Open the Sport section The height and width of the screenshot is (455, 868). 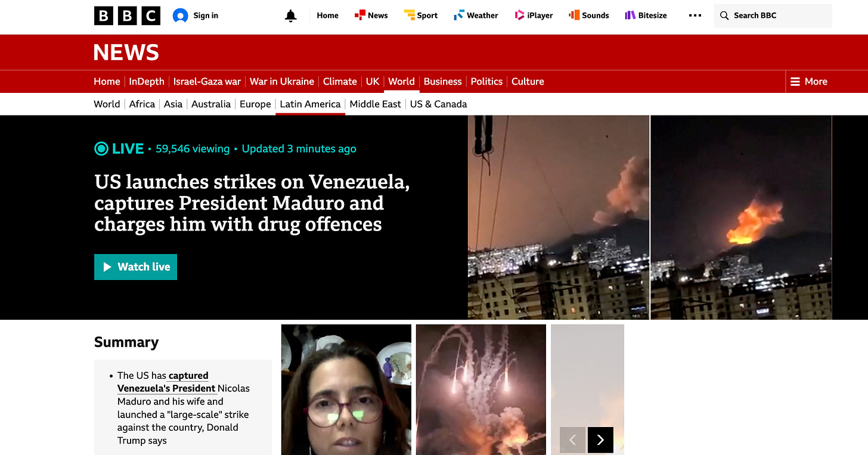pyautogui.click(x=421, y=15)
